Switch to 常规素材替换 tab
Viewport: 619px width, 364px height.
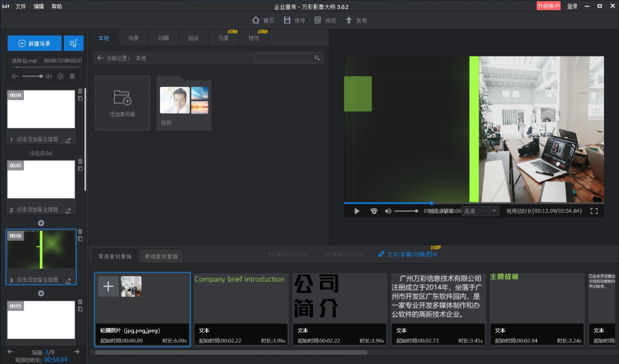(115, 256)
